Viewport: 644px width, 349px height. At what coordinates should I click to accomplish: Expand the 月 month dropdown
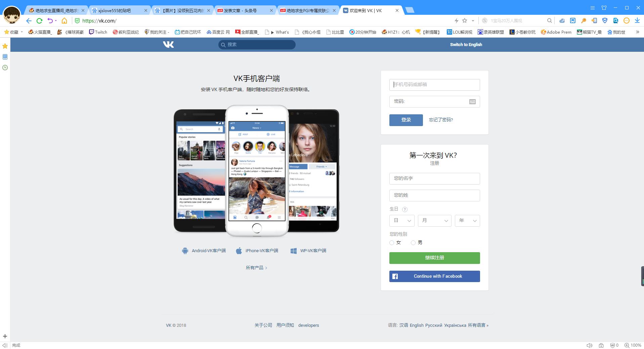tap(434, 221)
